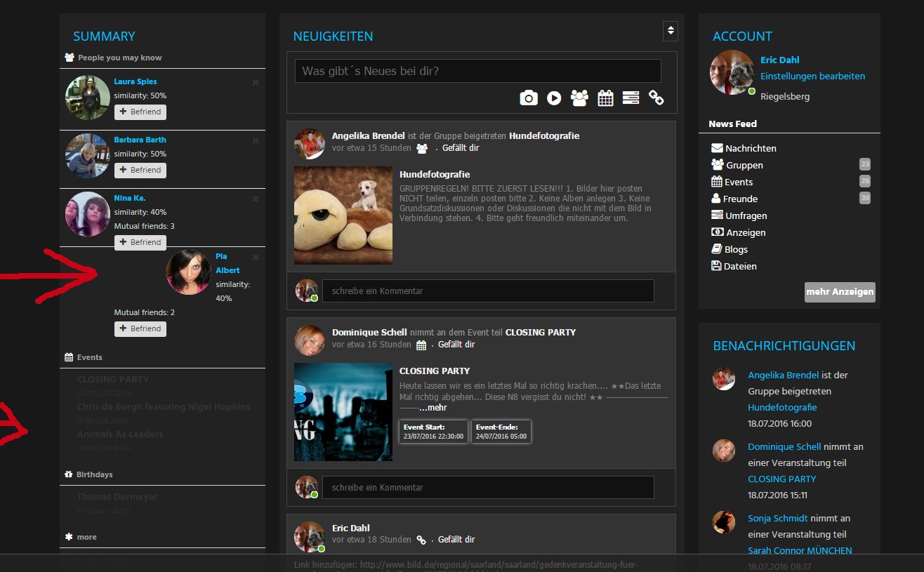Open Eric Dahl's name in the Account panel
The image size is (924, 572).
tap(779, 60)
